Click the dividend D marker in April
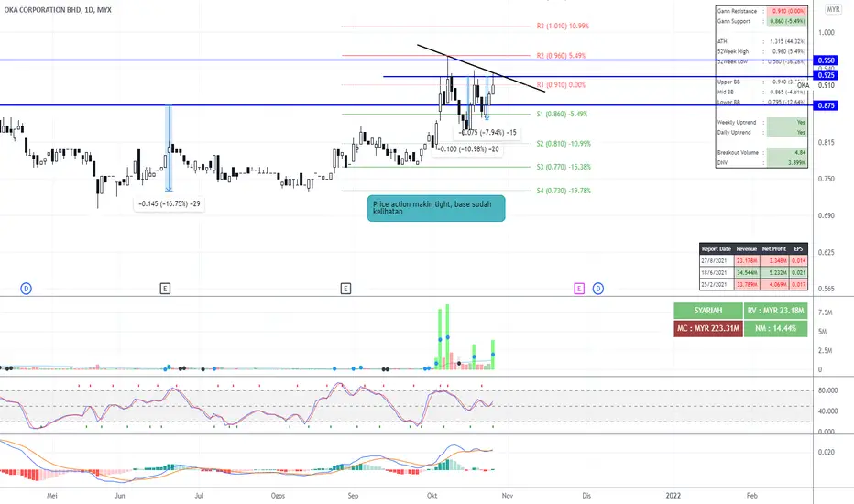 point(27,289)
